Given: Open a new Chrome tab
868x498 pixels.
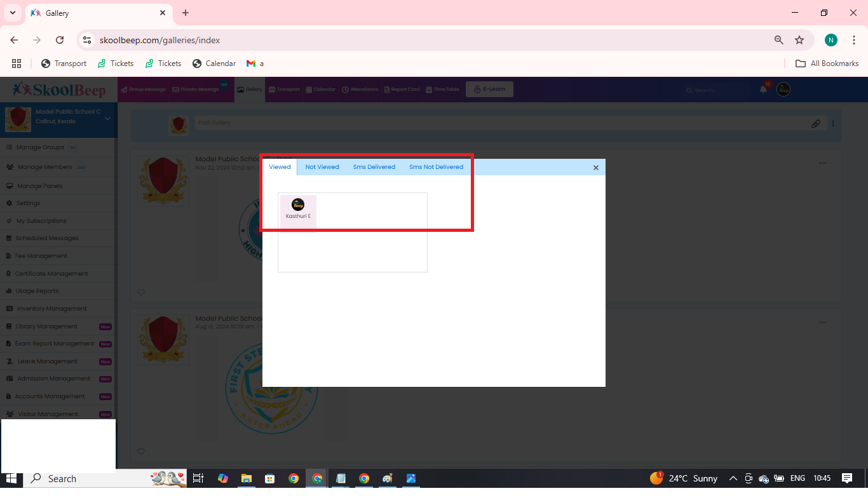Looking at the screenshot, I should (186, 13).
